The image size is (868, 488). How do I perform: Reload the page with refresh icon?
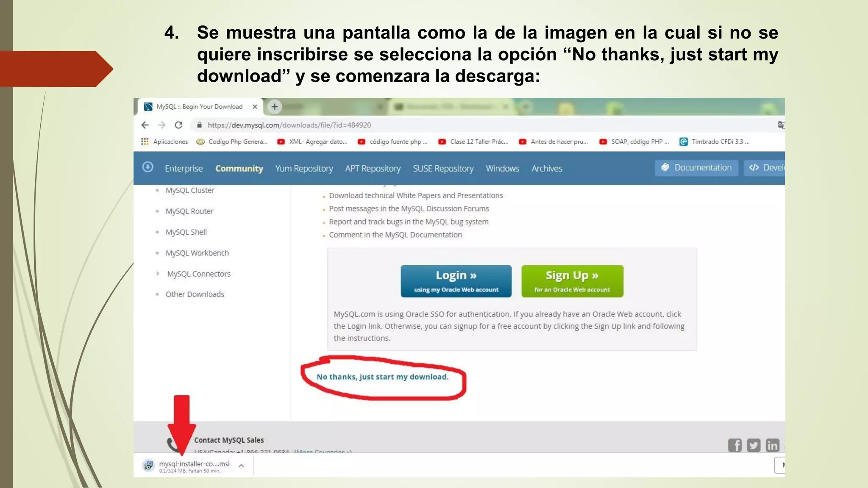coord(178,125)
